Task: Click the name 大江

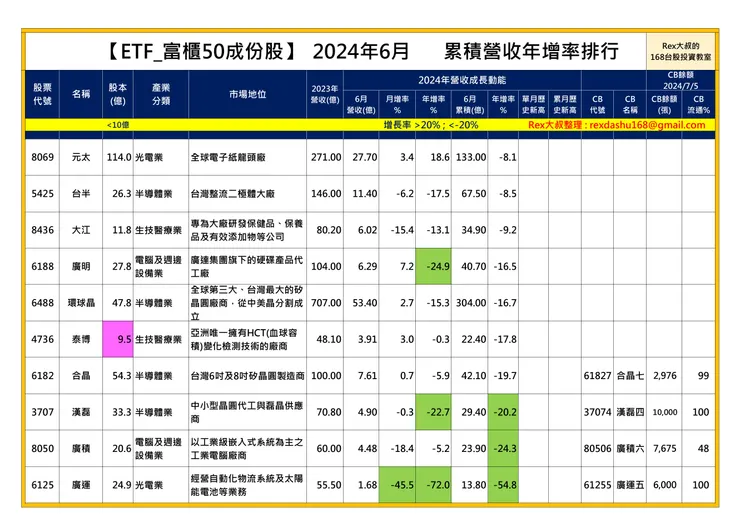Action: [x=81, y=230]
